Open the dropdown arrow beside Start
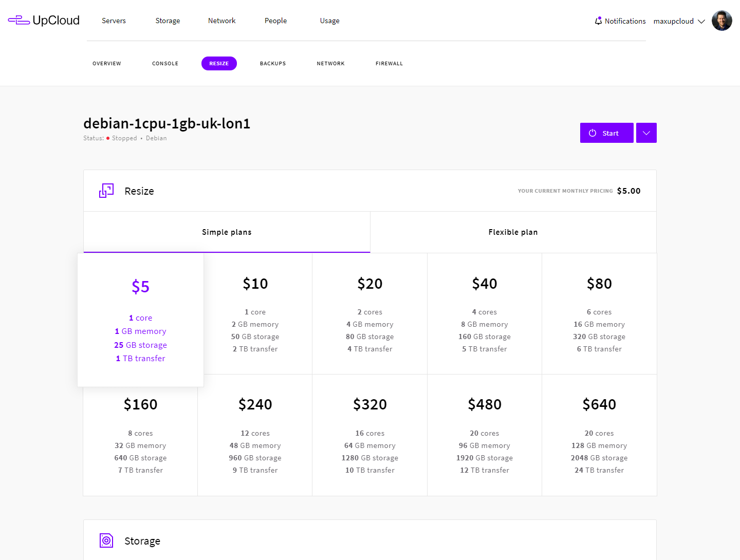This screenshot has width=740, height=560. (646, 133)
